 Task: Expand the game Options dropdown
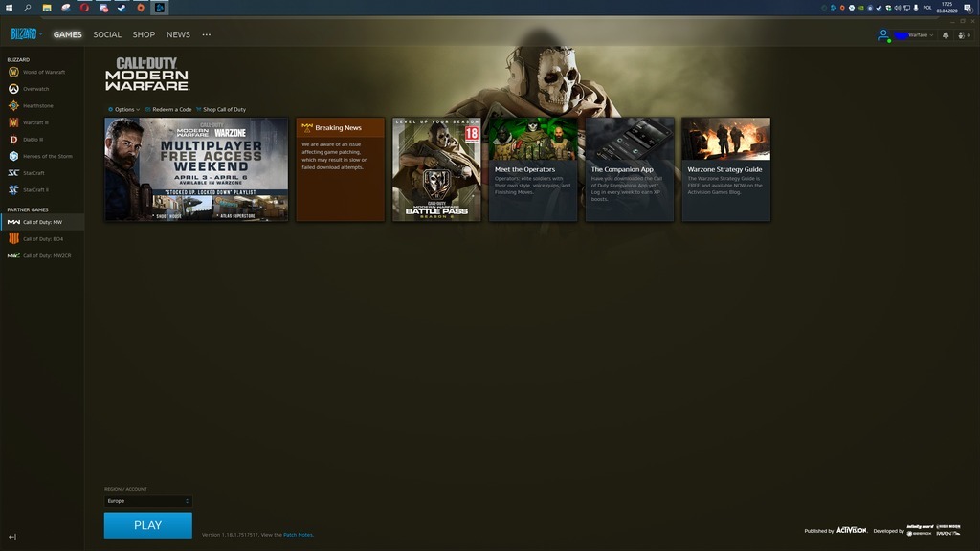click(123, 109)
